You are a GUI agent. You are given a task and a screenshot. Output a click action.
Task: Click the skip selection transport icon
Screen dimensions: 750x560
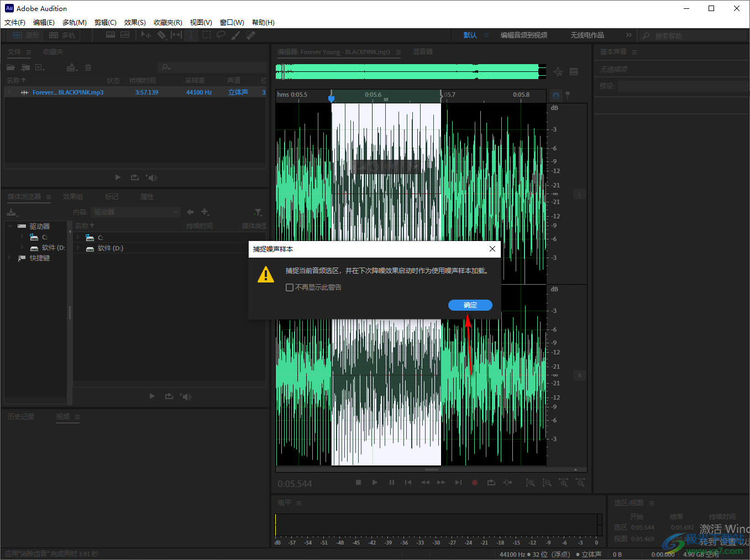(x=508, y=483)
